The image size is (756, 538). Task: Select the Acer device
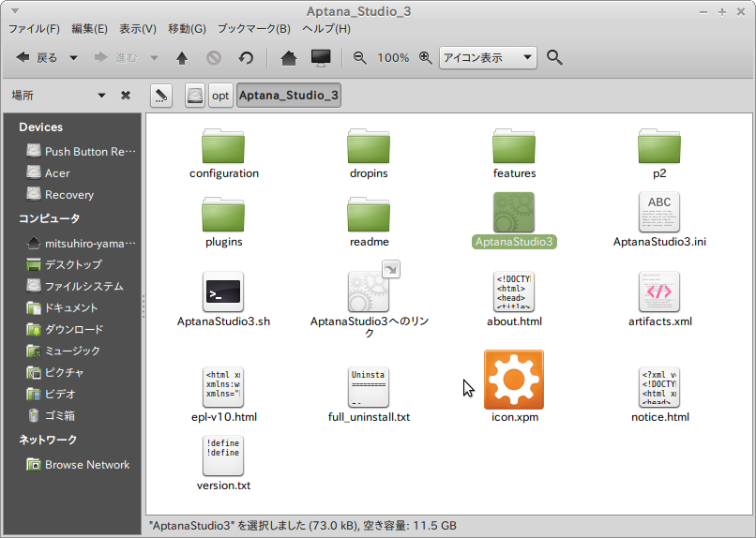(48, 172)
